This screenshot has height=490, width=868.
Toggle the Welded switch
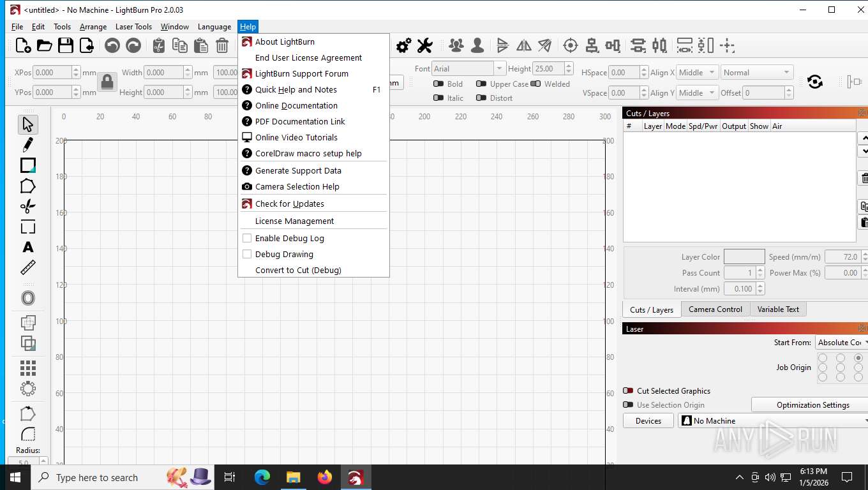click(535, 84)
